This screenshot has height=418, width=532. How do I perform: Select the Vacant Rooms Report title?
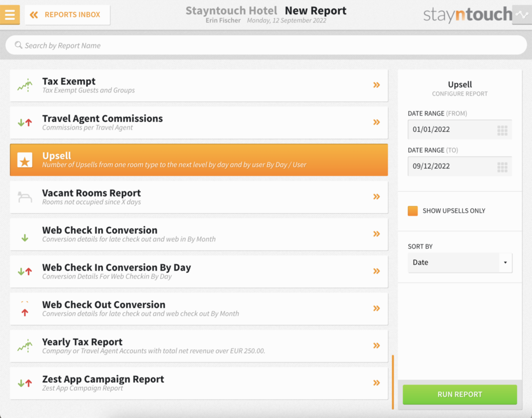91,193
